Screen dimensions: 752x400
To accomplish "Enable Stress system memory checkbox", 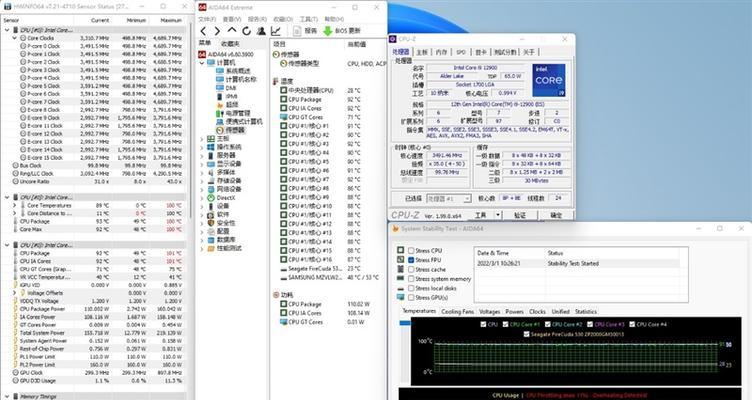I will click(411, 279).
